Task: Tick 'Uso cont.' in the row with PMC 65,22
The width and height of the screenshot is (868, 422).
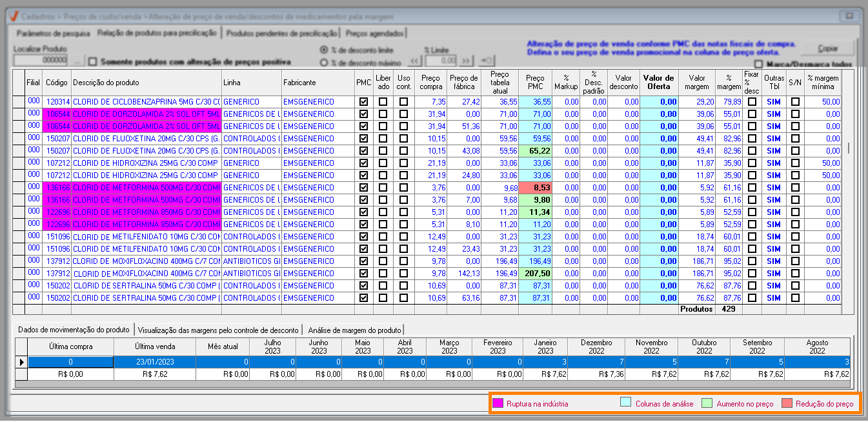Action: click(x=403, y=151)
